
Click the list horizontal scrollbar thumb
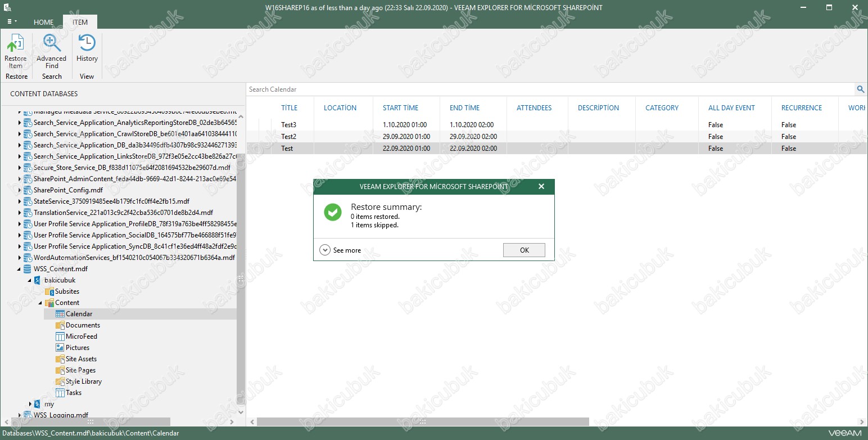pyautogui.click(x=423, y=421)
